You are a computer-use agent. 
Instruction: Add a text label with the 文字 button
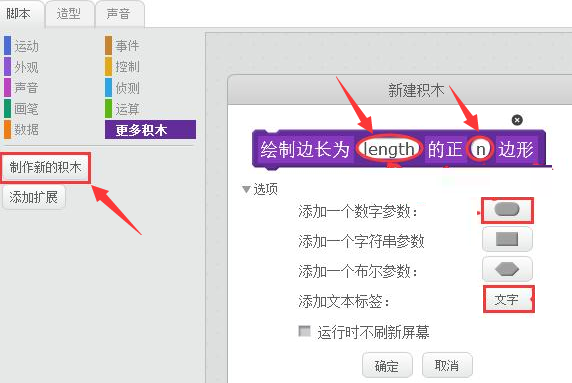click(x=509, y=299)
